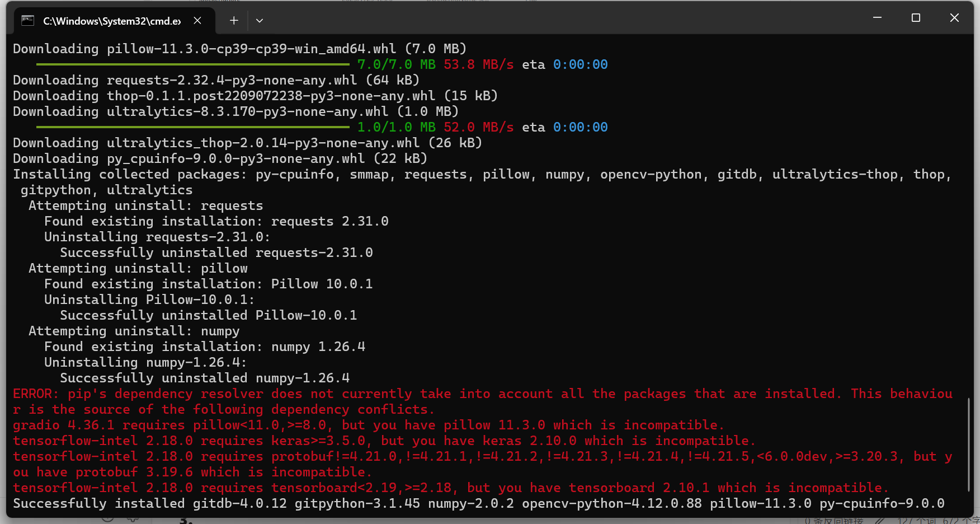Screen dimensions: 980x524
Task: Click the 'gradio 4.36.1 requires pillow' error line
Action: pyautogui.click(x=369, y=425)
